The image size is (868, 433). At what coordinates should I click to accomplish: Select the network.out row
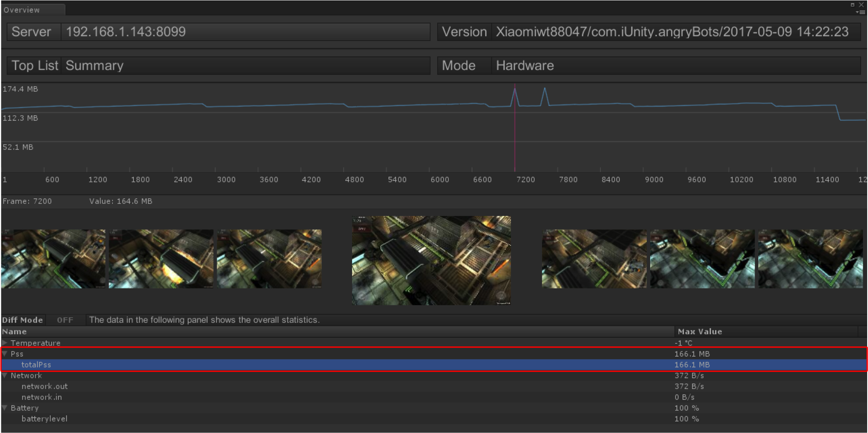click(44, 386)
